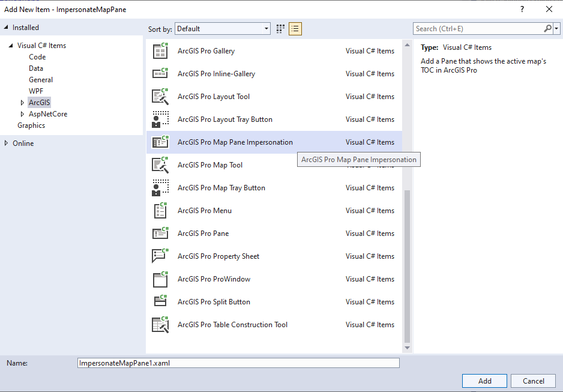Switch to the Online templates section
The height and width of the screenshot is (392, 563).
pyautogui.click(x=22, y=143)
